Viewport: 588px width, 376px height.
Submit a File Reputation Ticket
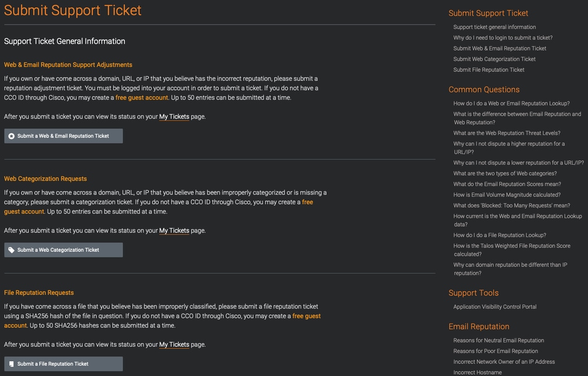pos(64,364)
